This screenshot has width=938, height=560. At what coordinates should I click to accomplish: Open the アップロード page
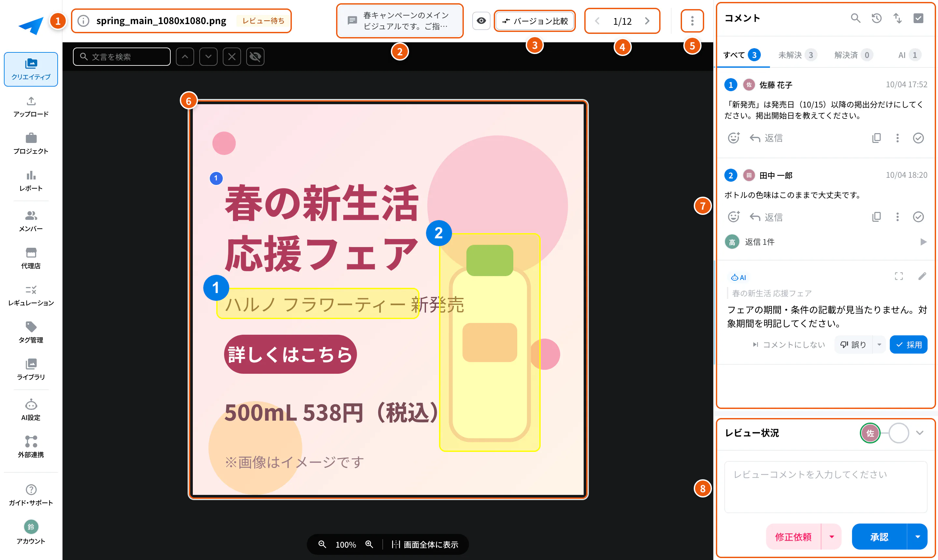click(31, 107)
